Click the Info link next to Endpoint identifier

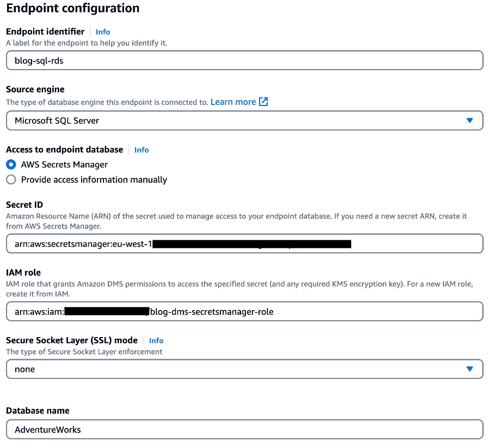(103, 32)
